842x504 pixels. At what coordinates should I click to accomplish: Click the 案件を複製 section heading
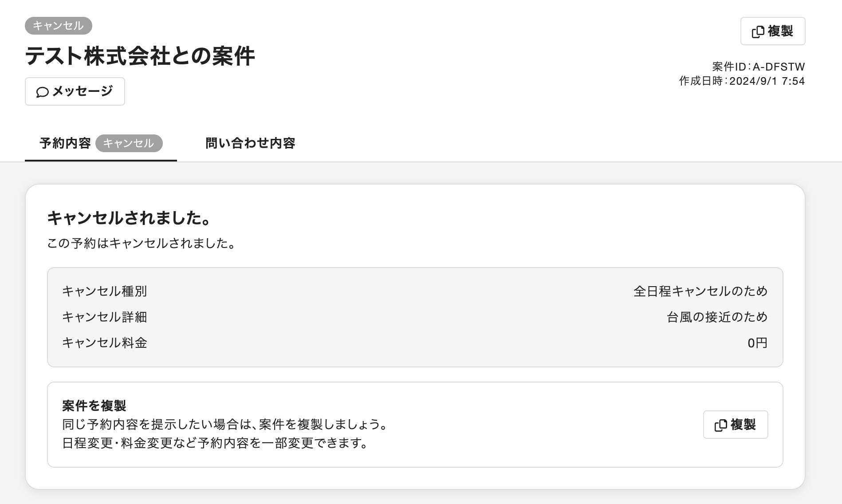[94, 406]
